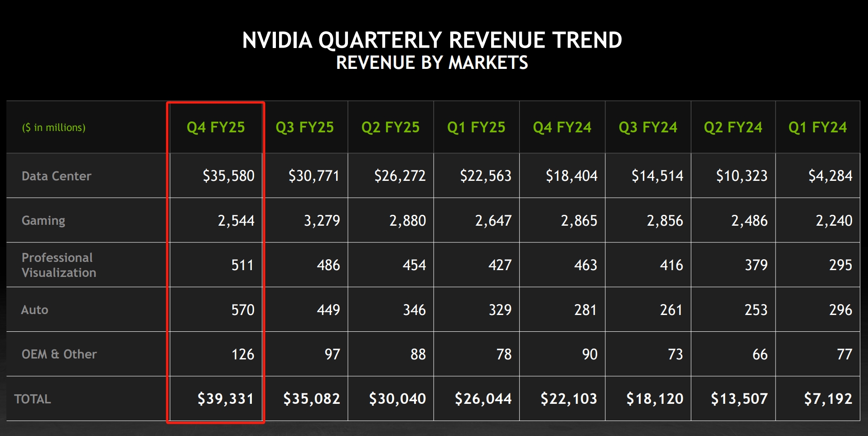Select the $22,103 total cell
Image resolution: width=868 pixels, height=436 pixels.
[x=569, y=399]
